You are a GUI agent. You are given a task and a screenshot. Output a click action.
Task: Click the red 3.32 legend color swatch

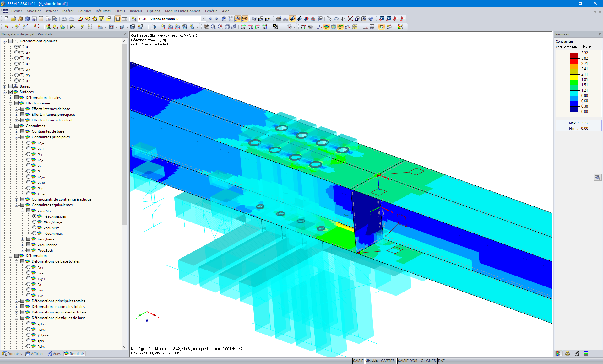574,56
